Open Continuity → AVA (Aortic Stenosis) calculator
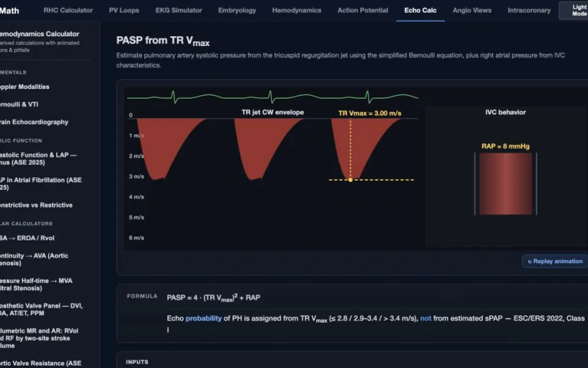The width and height of the screenshot is (588, 368). tap(34, 259)
